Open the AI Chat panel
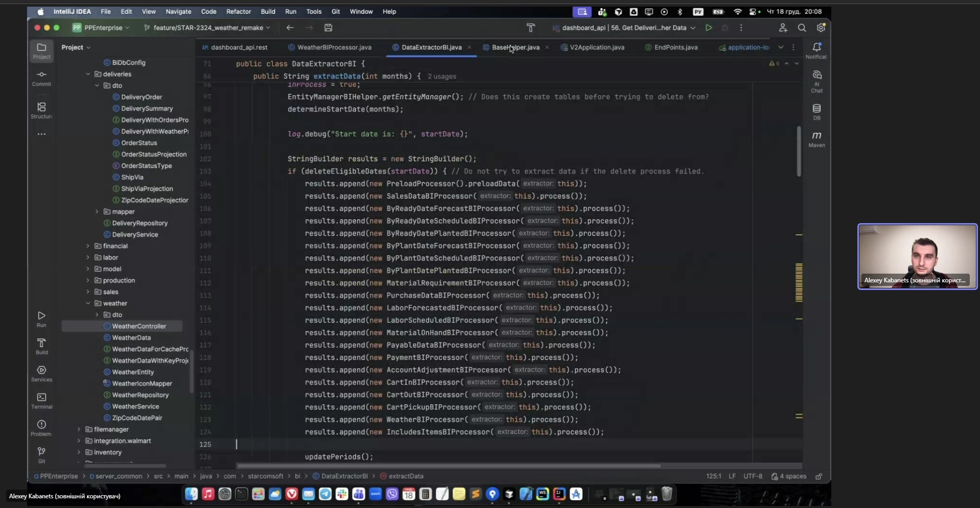The height and width of the screenshot is (508, 980). [x=816, y=81]
